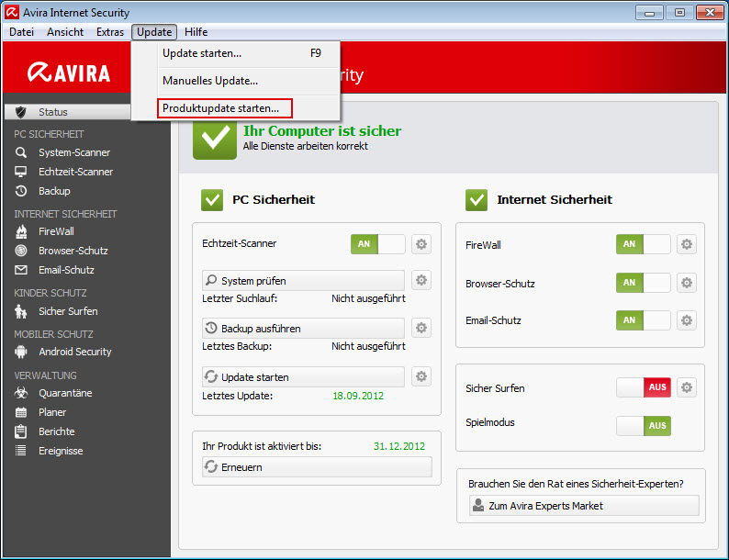Click the System prüfen button
Screen dimensions: 729x560
coord(303,280)
